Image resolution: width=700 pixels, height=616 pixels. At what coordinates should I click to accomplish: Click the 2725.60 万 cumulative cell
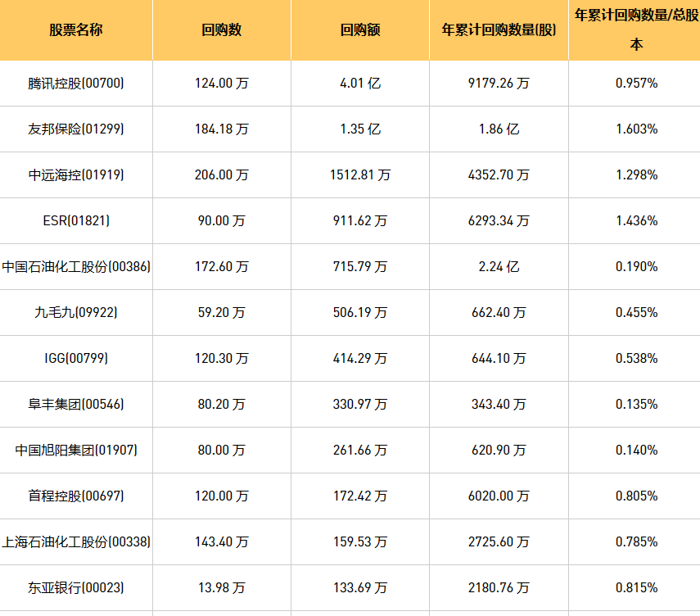pos(499,541)
